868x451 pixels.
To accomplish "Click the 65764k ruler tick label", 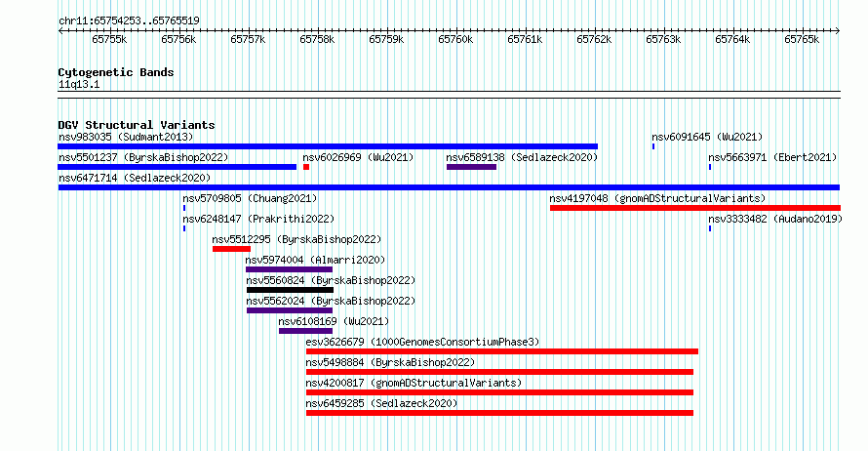I will point(732,39).
